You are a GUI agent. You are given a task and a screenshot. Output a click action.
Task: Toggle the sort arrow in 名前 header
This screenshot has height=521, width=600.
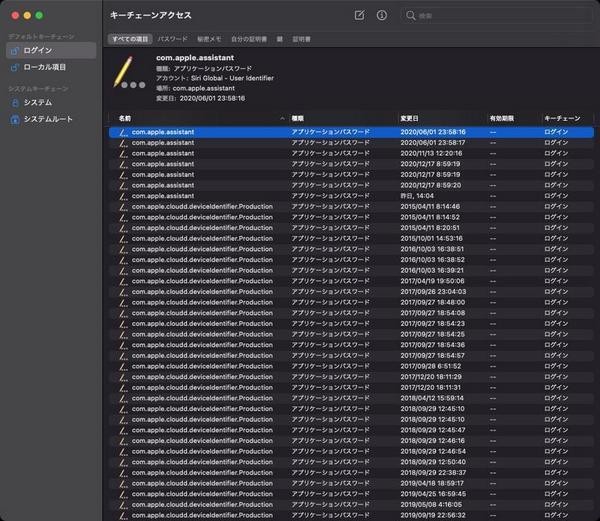(282, 119)
